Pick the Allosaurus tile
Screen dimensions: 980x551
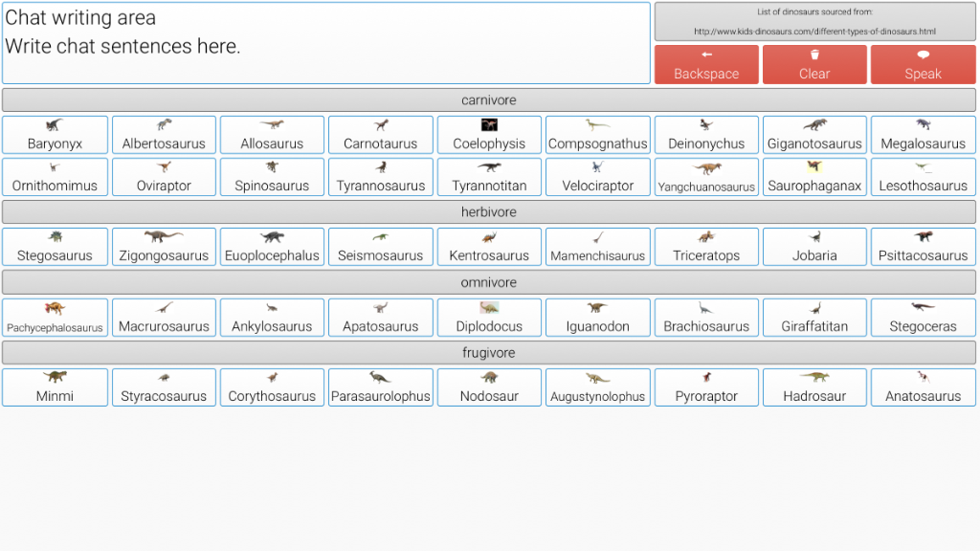click(272, 135)
